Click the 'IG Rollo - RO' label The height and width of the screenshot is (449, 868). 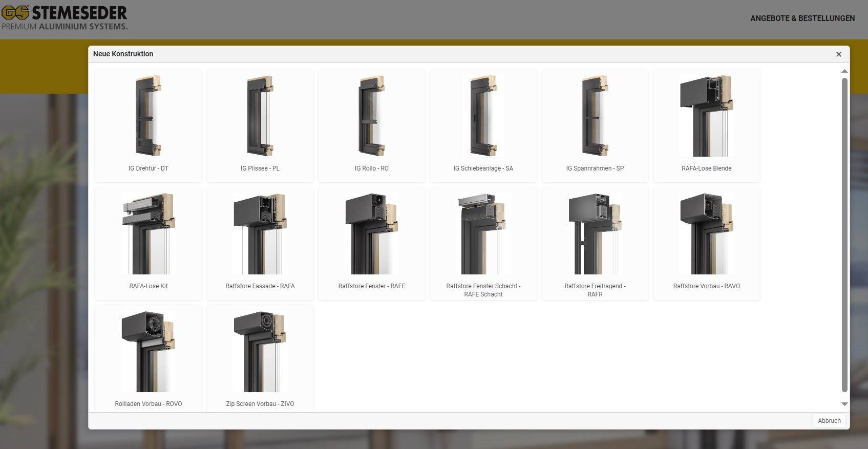pos(372,168)
